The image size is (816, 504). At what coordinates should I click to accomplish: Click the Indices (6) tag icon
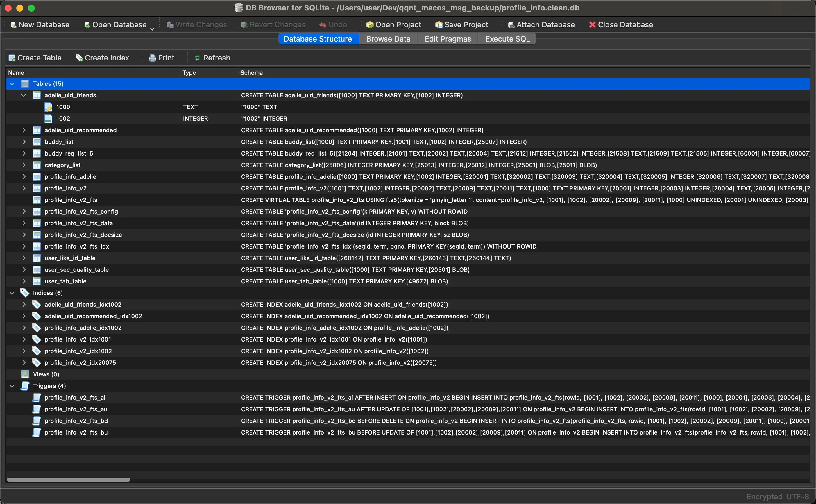click(x=25, y=293)
